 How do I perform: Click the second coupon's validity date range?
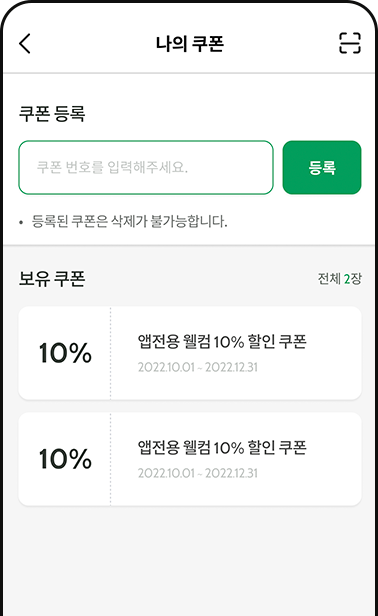tap(198, 473)
